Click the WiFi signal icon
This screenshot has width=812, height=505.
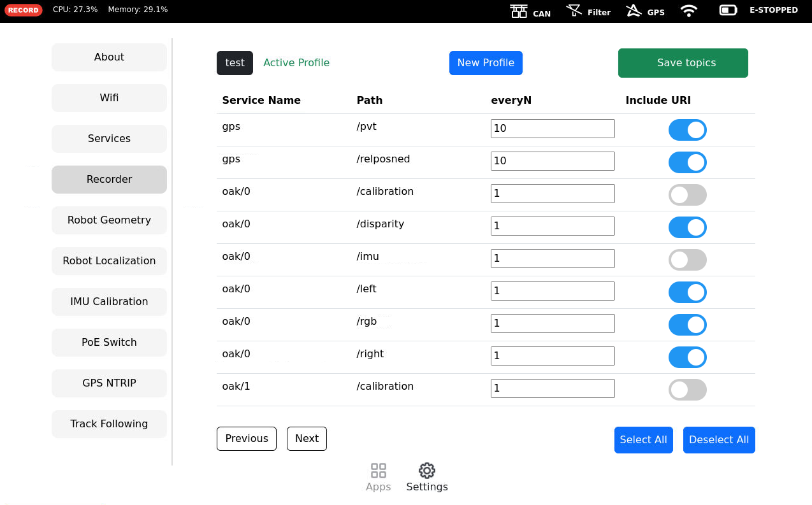pos(688,11)
